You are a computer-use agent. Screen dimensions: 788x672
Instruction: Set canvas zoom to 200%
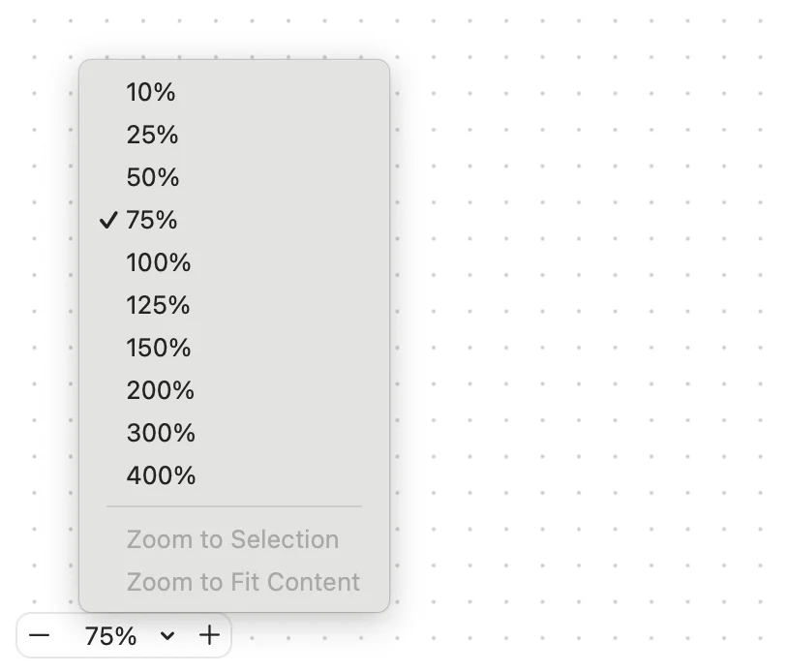161,391
